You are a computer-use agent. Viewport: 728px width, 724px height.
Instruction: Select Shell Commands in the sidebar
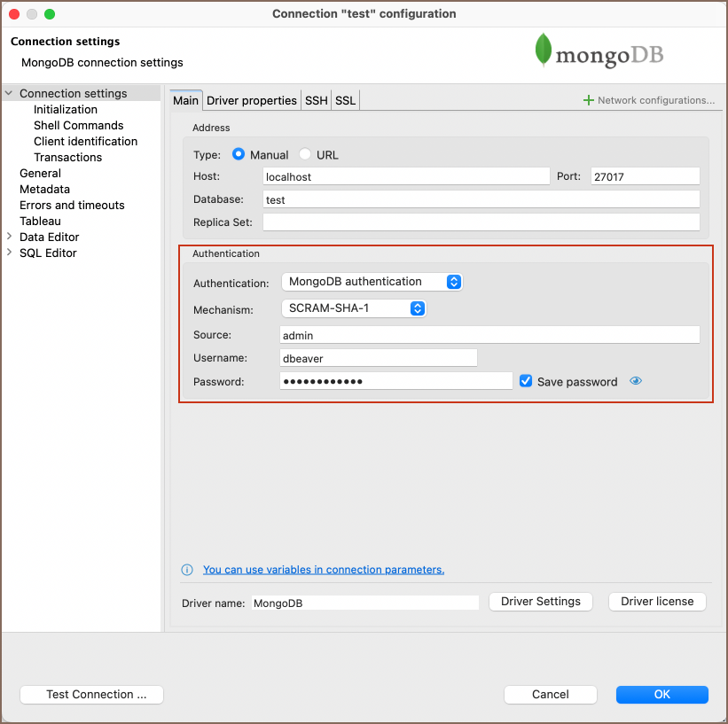[78, 125]
